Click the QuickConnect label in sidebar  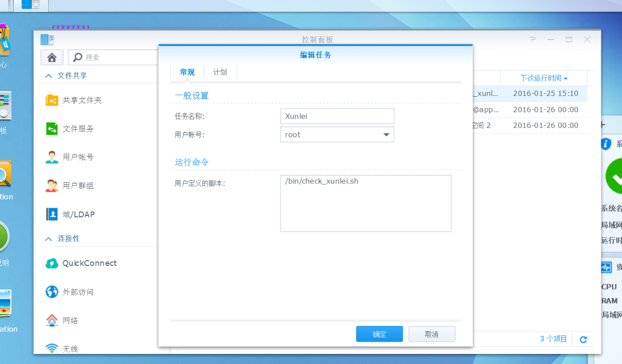89,263
